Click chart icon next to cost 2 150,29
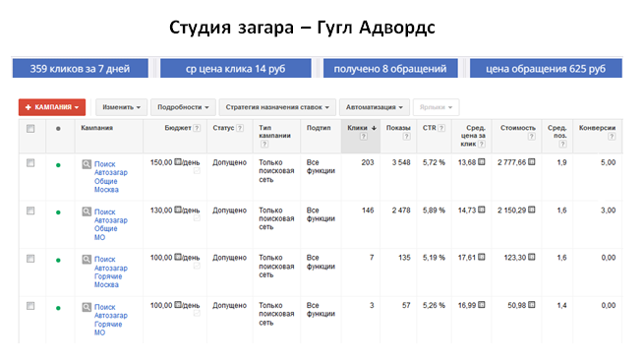644x362 pixels. (532, 210)
